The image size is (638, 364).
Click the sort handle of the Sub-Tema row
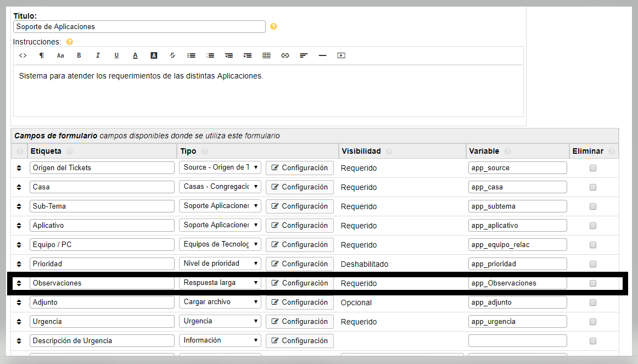coord(19,206)
